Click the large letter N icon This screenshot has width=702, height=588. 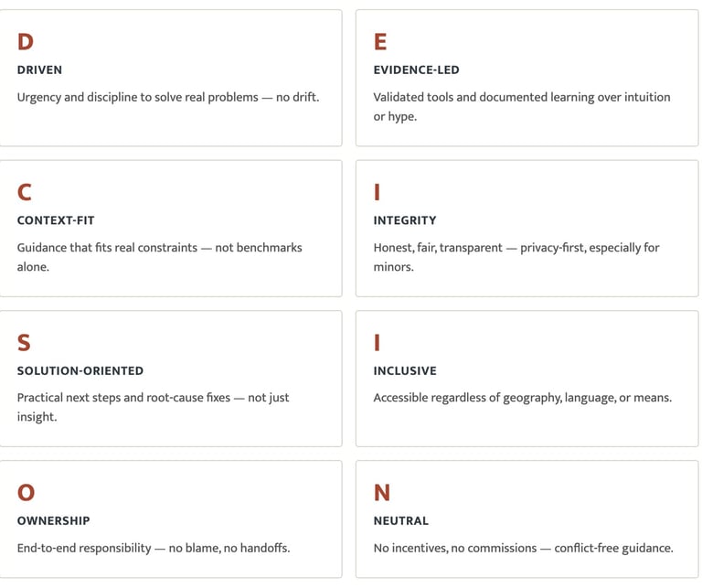pyautogui.click(x=382, y=493)
